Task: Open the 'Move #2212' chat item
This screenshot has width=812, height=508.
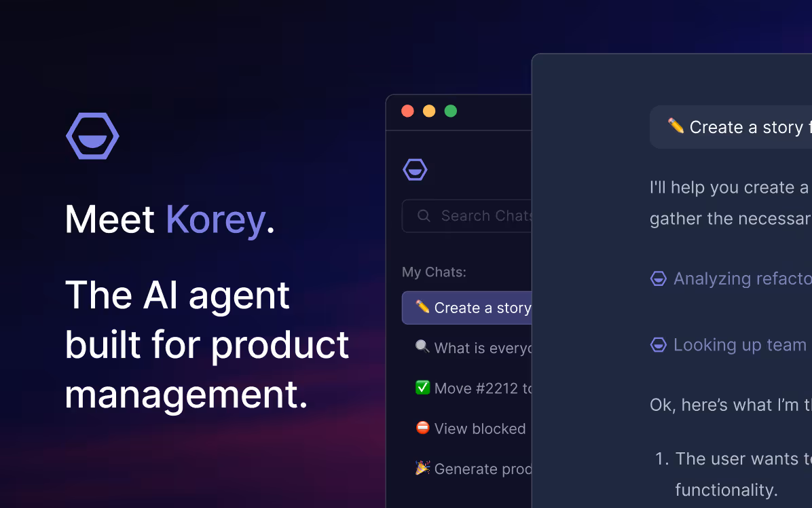Action: click(473, 388)
